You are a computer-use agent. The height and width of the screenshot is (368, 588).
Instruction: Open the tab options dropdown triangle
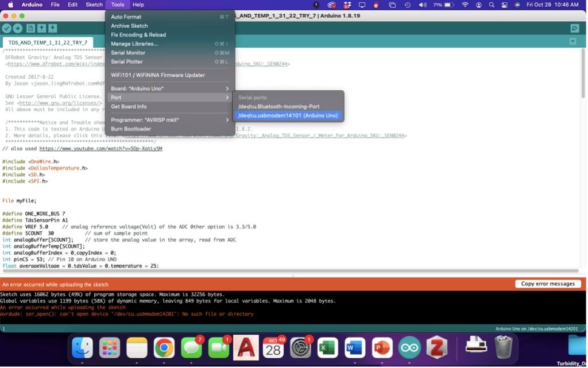coord(572,41)
